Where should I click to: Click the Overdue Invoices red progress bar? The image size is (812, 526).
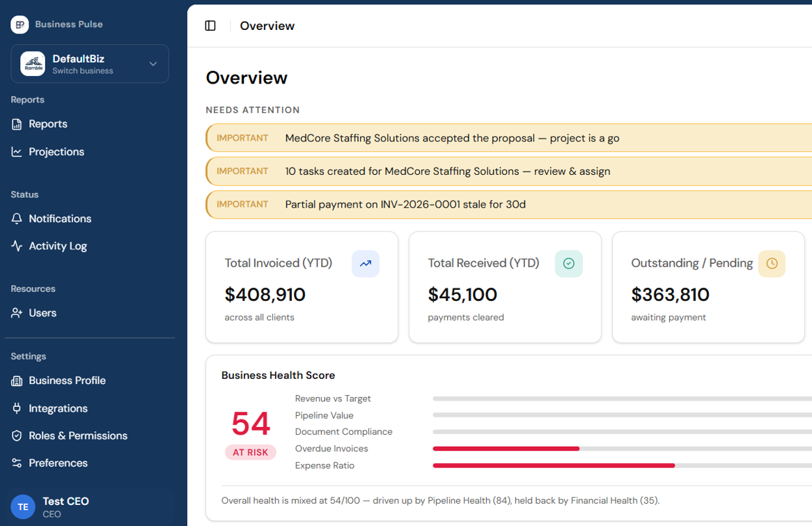click(506, 449)
